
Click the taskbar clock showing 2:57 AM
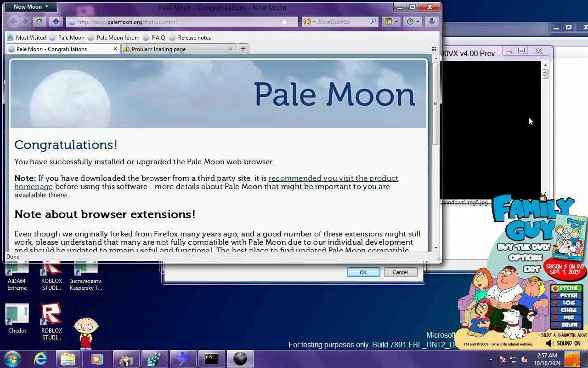546,359
